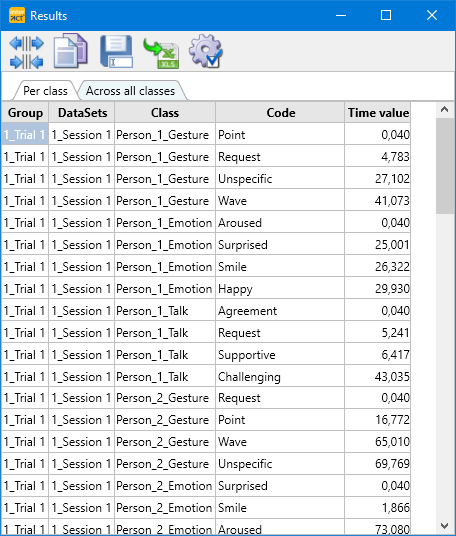The height and width of the screenshot is (536, 456).
Task: Click the time value 26,322
Action: (x=378, y=267)
